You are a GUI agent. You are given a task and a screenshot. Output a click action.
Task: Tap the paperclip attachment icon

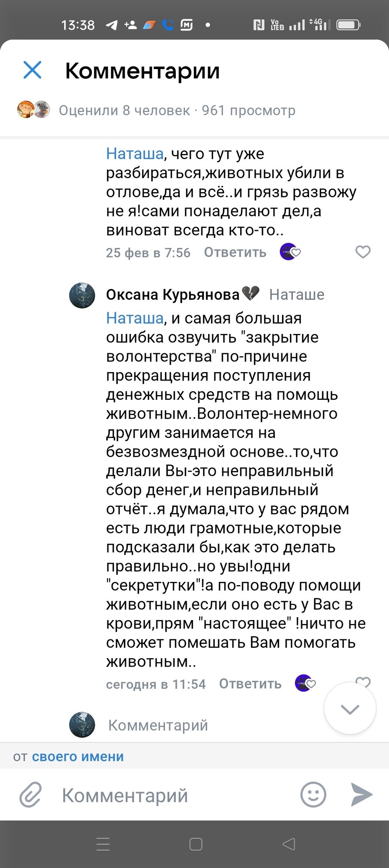(31, 794)
